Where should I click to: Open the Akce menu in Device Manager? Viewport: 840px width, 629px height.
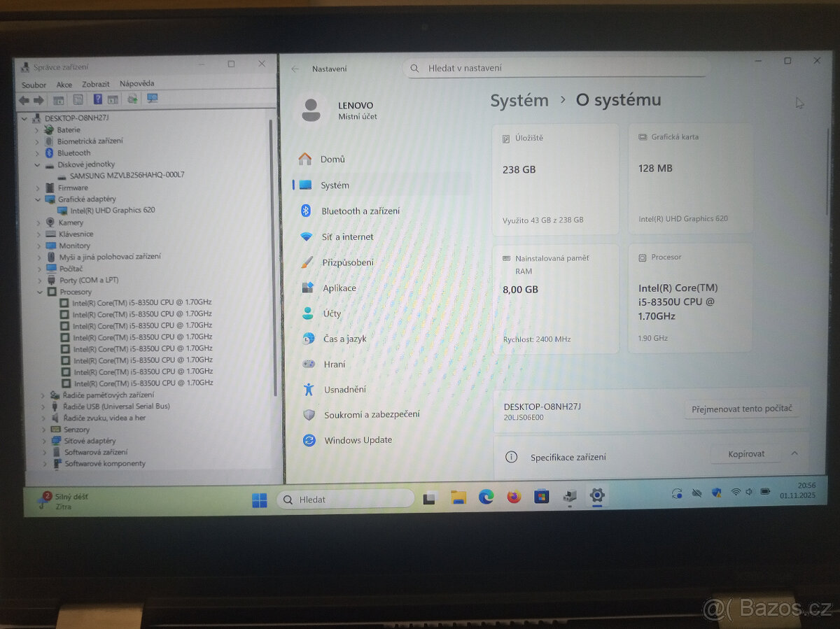click(x=64, y=84)
